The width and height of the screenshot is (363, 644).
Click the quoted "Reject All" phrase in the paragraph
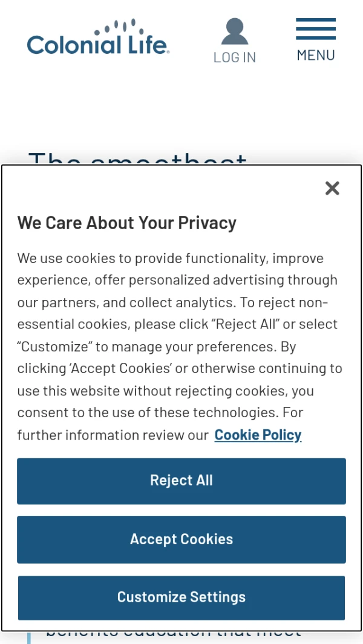pos(249,324)
